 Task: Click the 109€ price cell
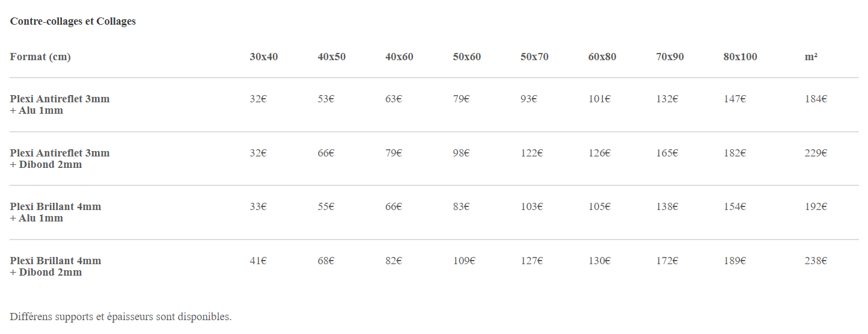point(464,261)
